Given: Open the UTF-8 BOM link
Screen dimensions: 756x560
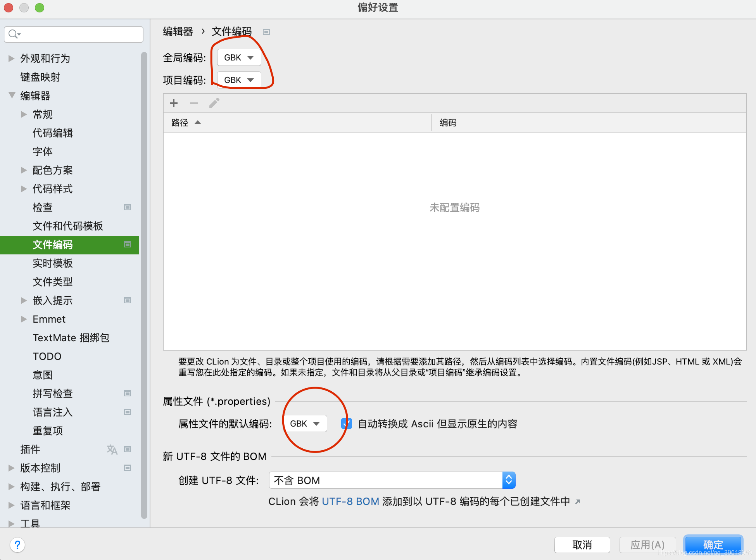Looking at the screenshot, I should 350,502.
